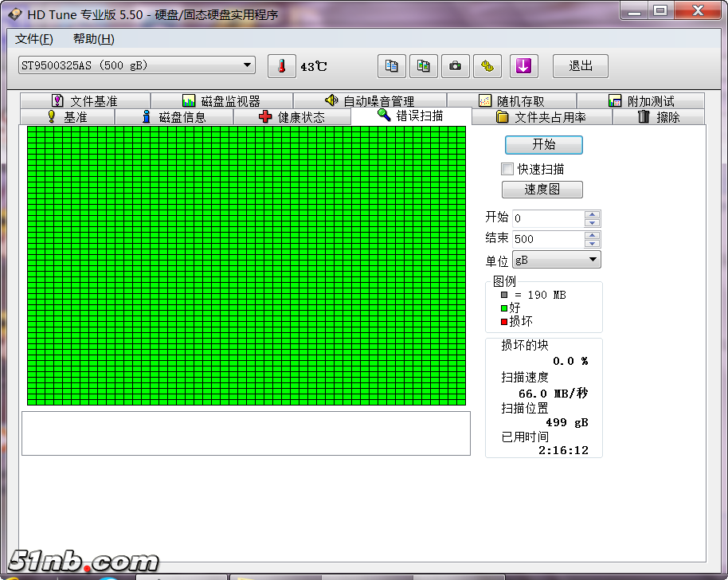Image resolution: width=728 pixels, height=580 pixels.
Task: Open the 健康状态 health tab
Action: 292,117
